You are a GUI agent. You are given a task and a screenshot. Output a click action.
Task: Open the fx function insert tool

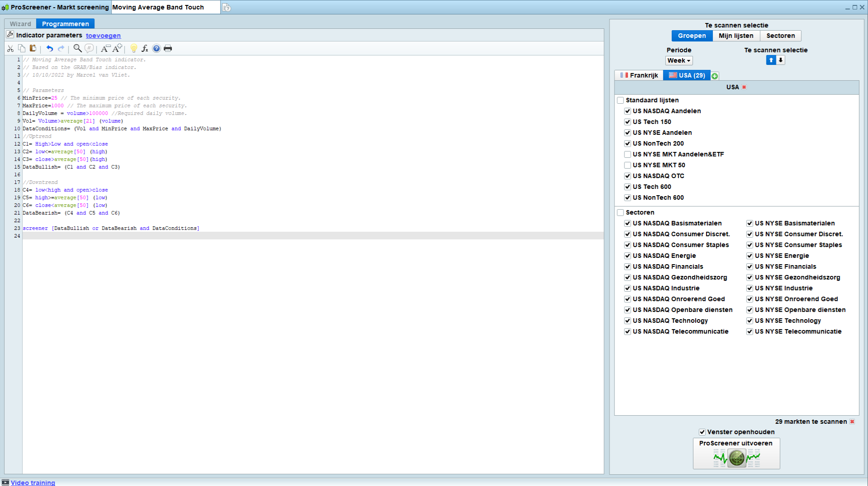[x=145, y=48]
